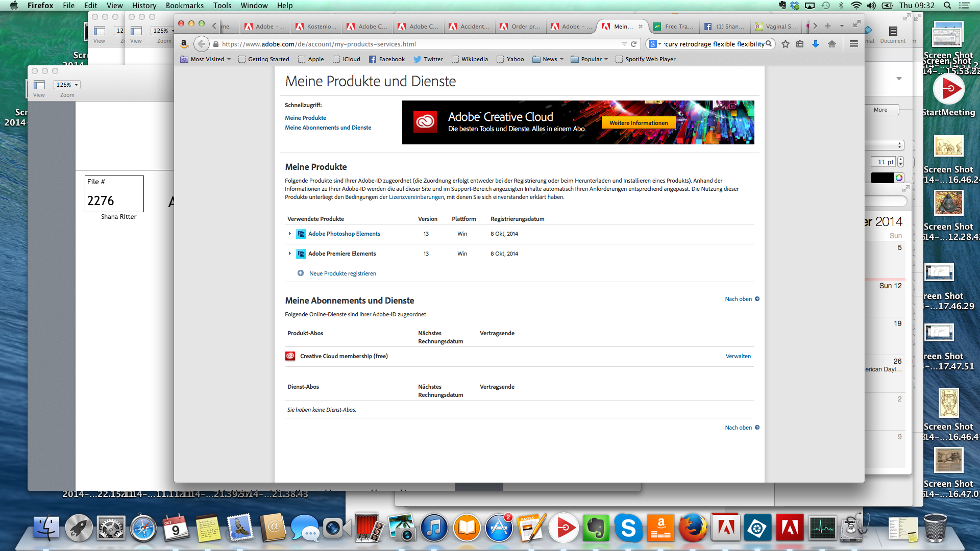Screen dimensions: 980x551
Task: Expand the Adobe Photoshop Elements row
Action: [x=290, y=234]
